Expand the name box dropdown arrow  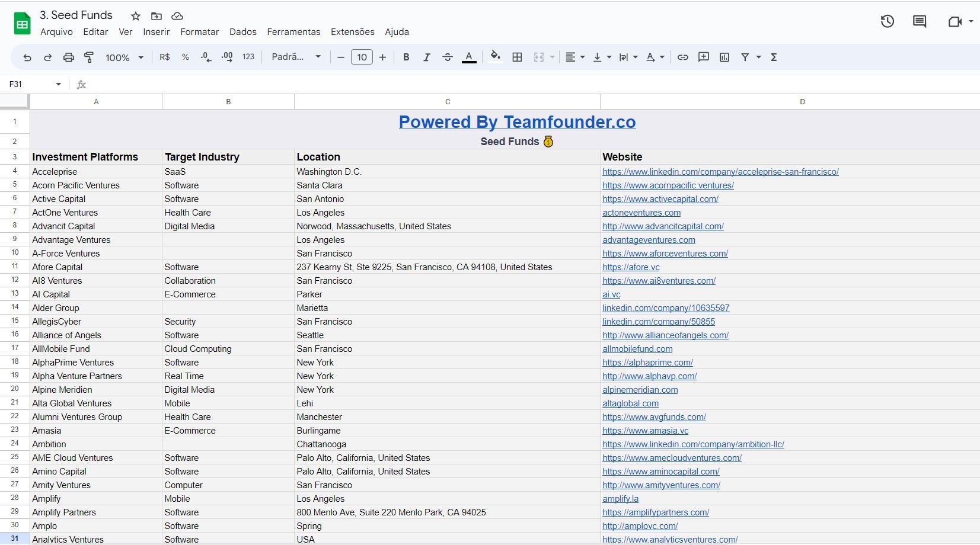click(x=59, y=84)
